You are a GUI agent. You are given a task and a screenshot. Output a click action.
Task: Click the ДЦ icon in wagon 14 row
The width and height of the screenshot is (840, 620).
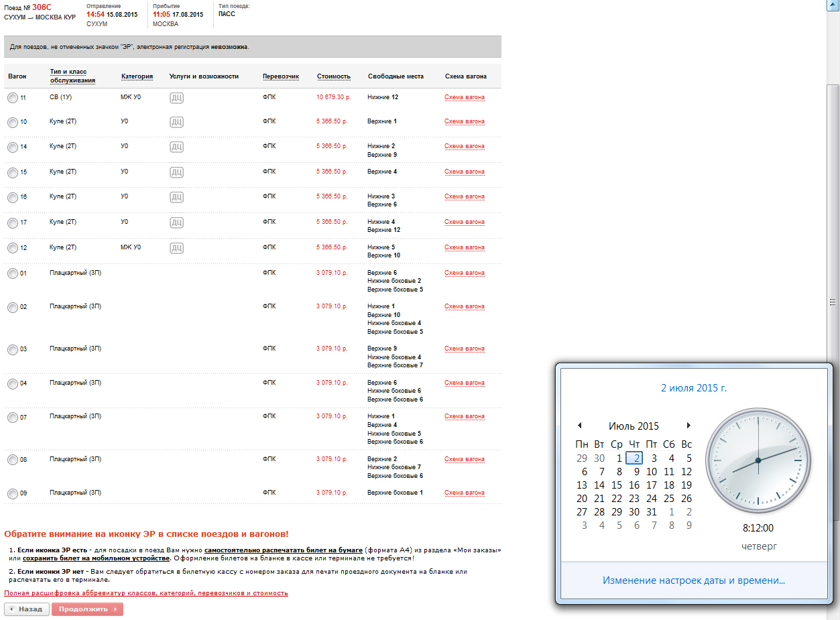(x=176, y=147)
